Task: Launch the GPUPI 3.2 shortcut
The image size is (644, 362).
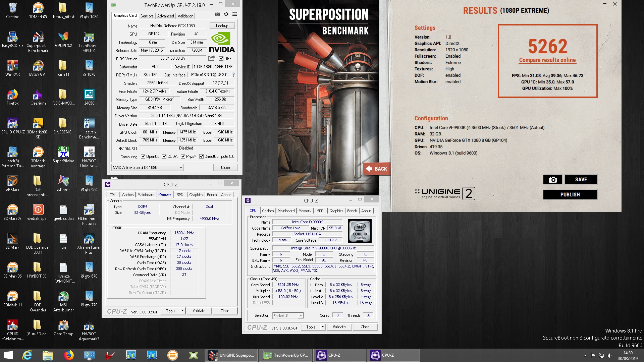Action: pyautogui.click(x=63, y=39)
